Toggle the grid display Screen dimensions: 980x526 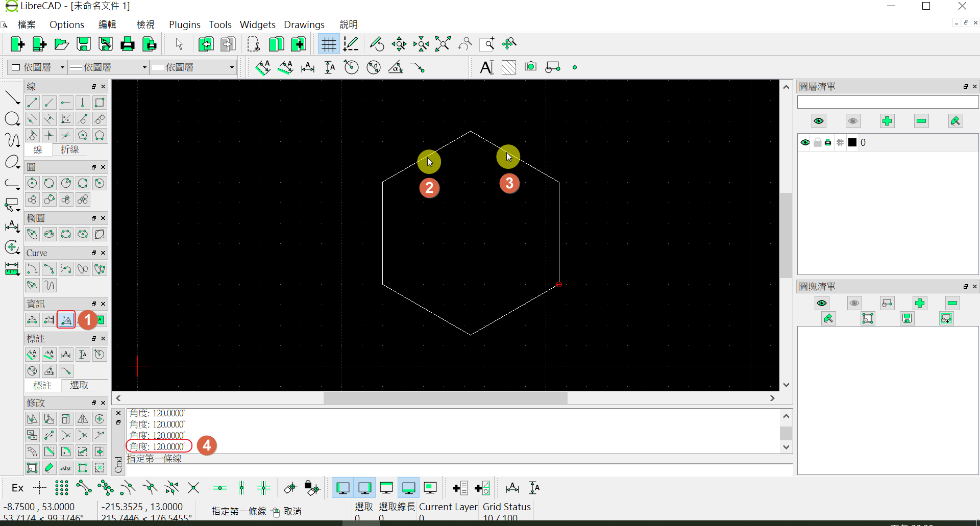click(x=329, y=44)
